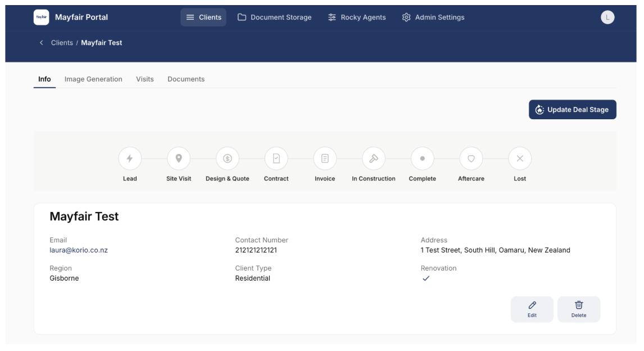This screenshot has height=351, width=644.
Task: Click the Lost stage label
Action: [x=520, y=178]
